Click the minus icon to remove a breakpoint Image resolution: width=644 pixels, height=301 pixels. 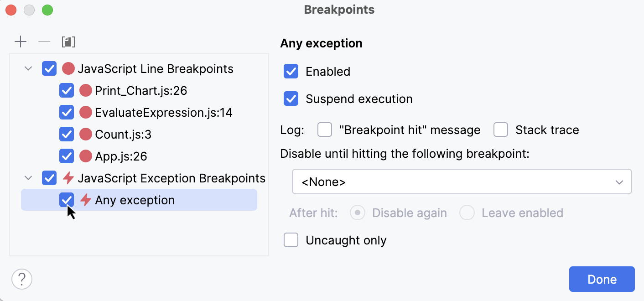44,41
